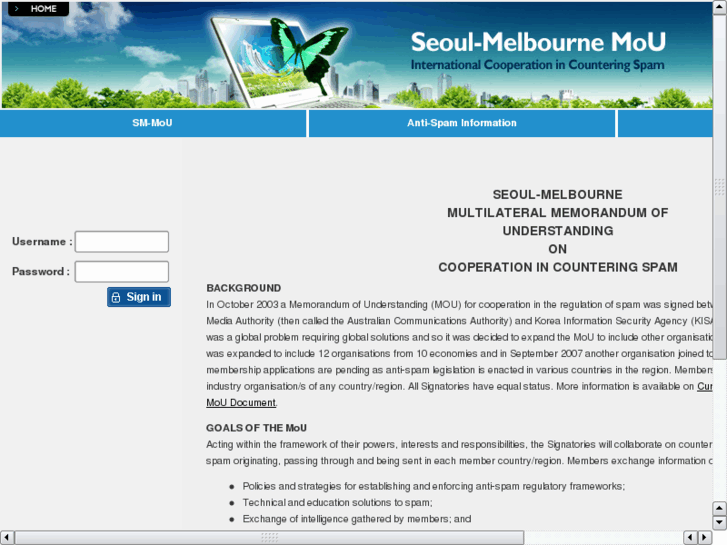Click the Seoul-Melbourne MoU banner title
This screenshot has height=545, width=727.
538,42
